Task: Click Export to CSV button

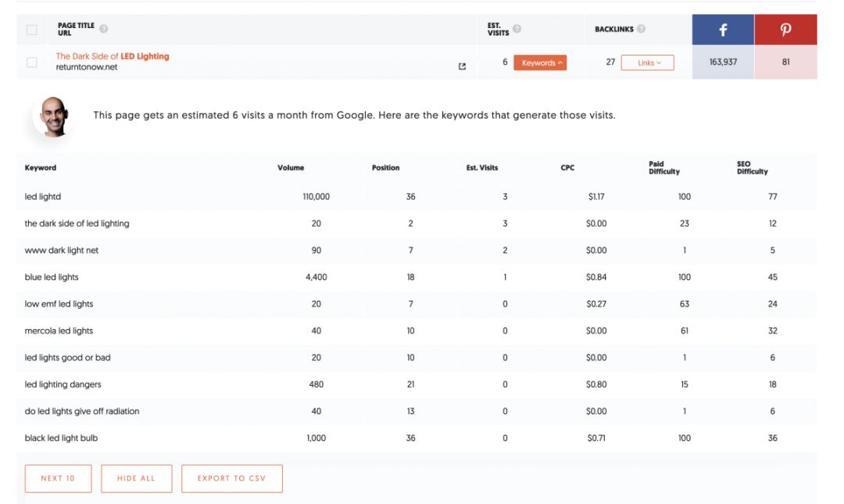Action: tap(231, 478)
